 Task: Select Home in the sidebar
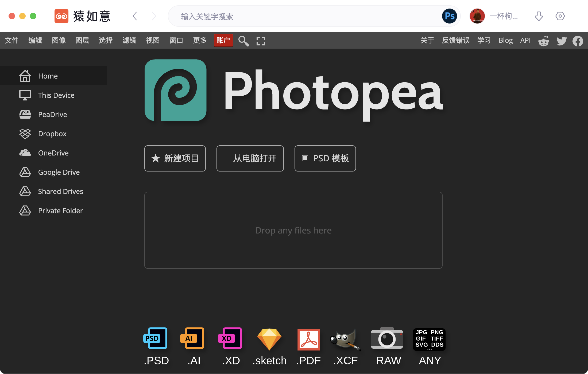(53, 76)
